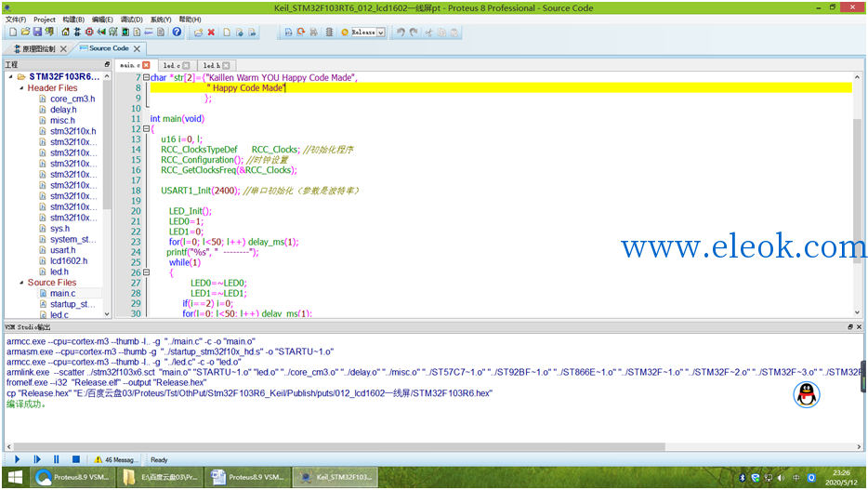This screenshot has width=868, height=490.
Task: Select lcd1602.h header file
Action: 69,260
